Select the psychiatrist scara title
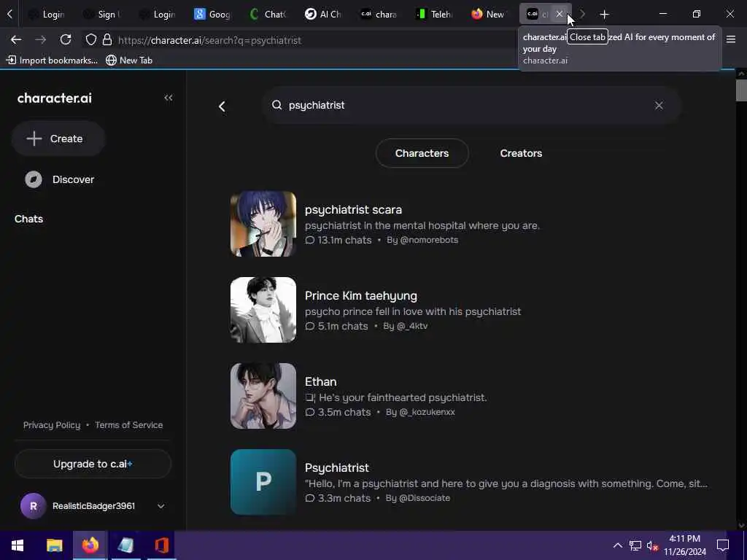This screenshot has width=747, height=560. (x=353, y=209)
